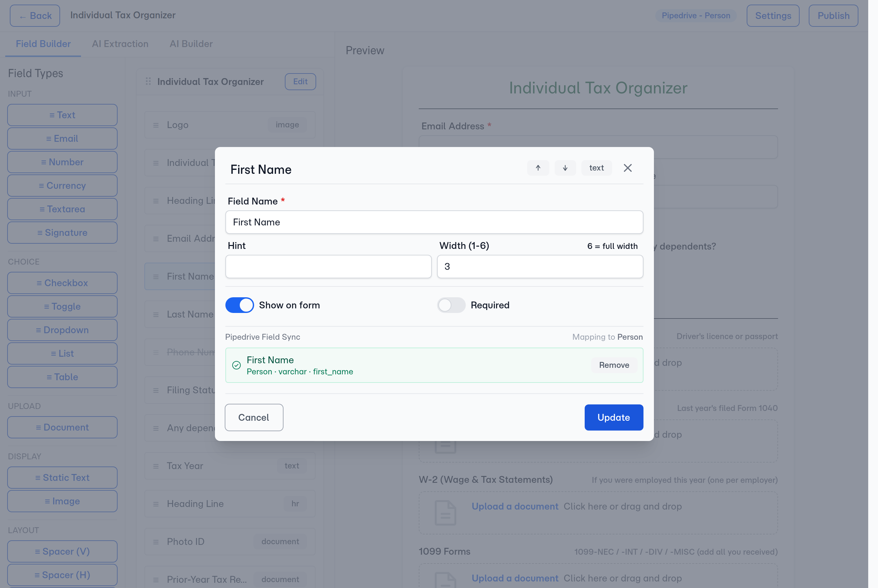Viewport: 878px width, 588px height.
Task: Close the First Name dialog
Action: coord(627,168)
